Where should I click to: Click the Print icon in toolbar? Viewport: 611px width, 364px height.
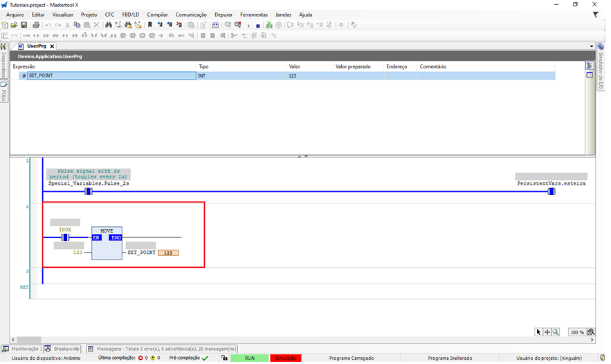[36, 25]
